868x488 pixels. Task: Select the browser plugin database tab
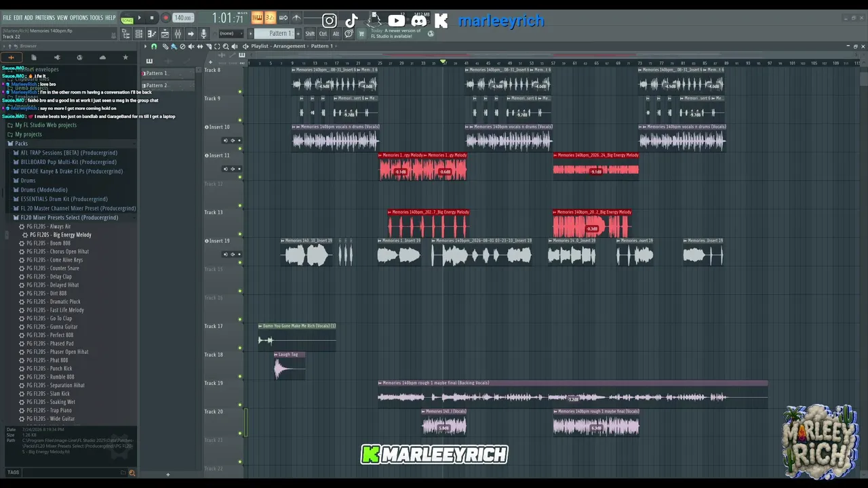[79, 58]
